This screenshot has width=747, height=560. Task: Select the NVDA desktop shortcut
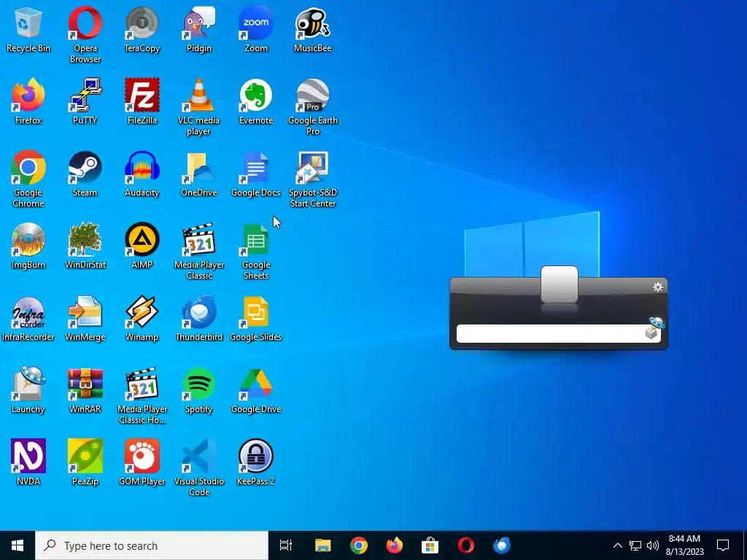28,463
